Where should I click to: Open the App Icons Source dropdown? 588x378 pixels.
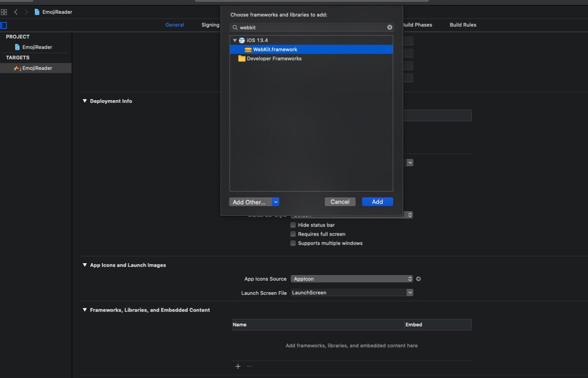coord(352,279)
